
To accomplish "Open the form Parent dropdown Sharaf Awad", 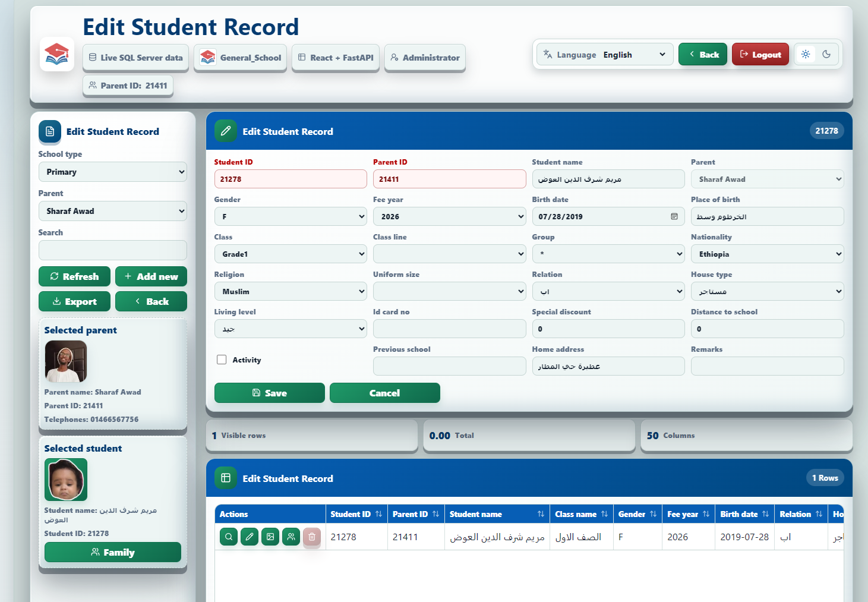I will pos(767,179).
